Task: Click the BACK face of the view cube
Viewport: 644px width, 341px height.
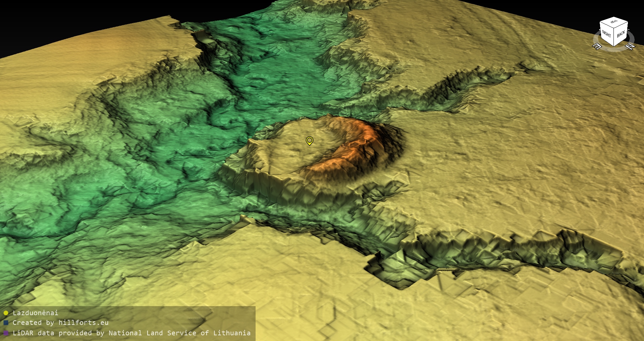Action: click(x=621, y=34)
